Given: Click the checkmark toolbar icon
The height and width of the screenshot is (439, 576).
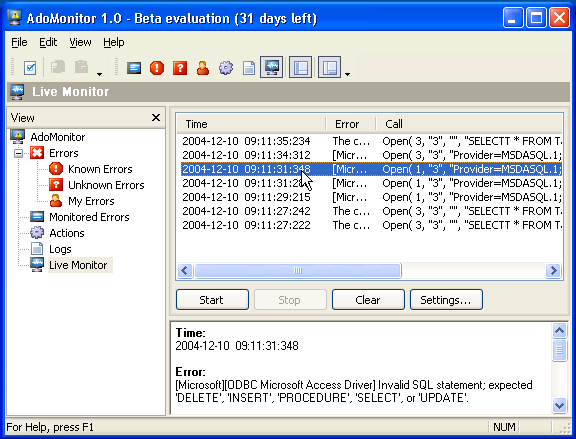Looking at the screenshot, I should 30,68.
